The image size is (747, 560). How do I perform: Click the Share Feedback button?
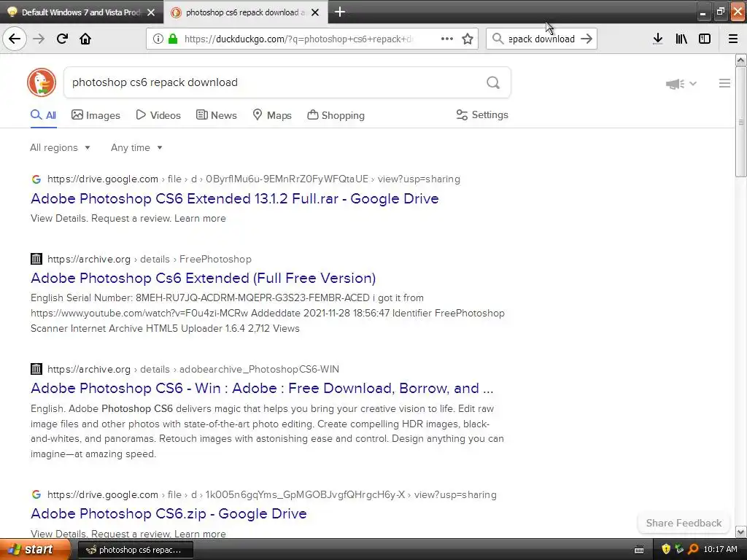tap(684, 523)
